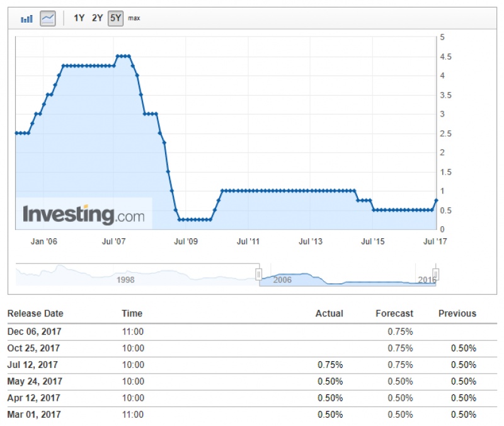504x426 pixels.
Task: Select the line chart view icon
Action: pyautogui.click(x=48, y=19)
